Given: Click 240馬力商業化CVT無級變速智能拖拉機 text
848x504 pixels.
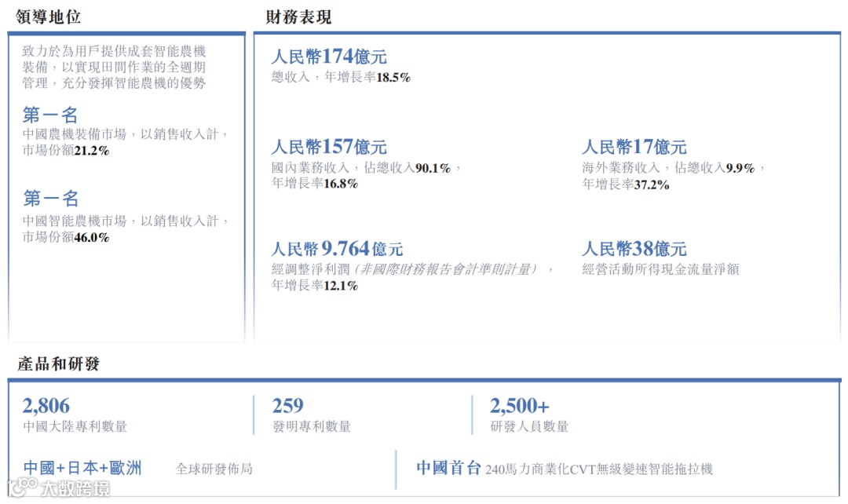Looking at the screenshot, I should point(599,469).
